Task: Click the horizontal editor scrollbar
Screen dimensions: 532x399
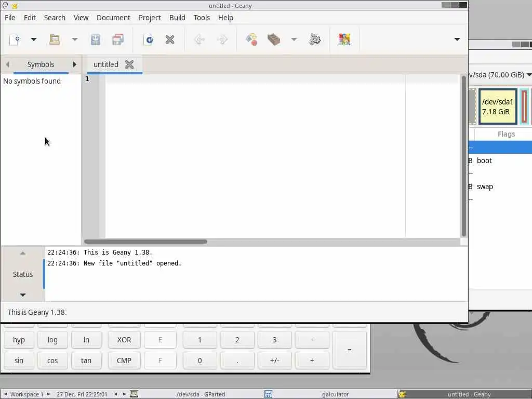Action: pos(145,242)
